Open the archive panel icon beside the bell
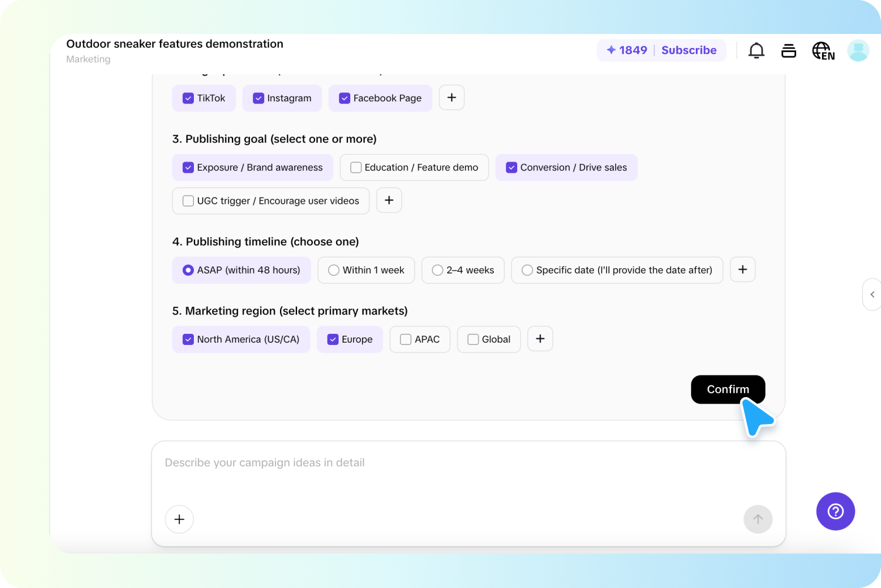 tap(788, 50)
